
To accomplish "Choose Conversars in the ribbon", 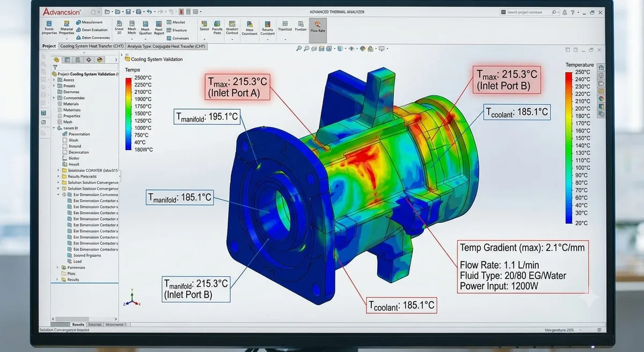I will 177,38.
